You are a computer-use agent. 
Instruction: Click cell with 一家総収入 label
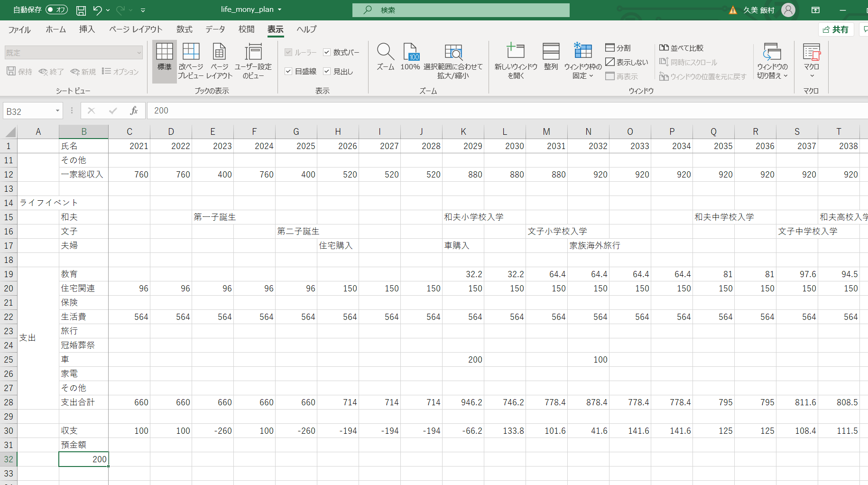click(83, 175)
